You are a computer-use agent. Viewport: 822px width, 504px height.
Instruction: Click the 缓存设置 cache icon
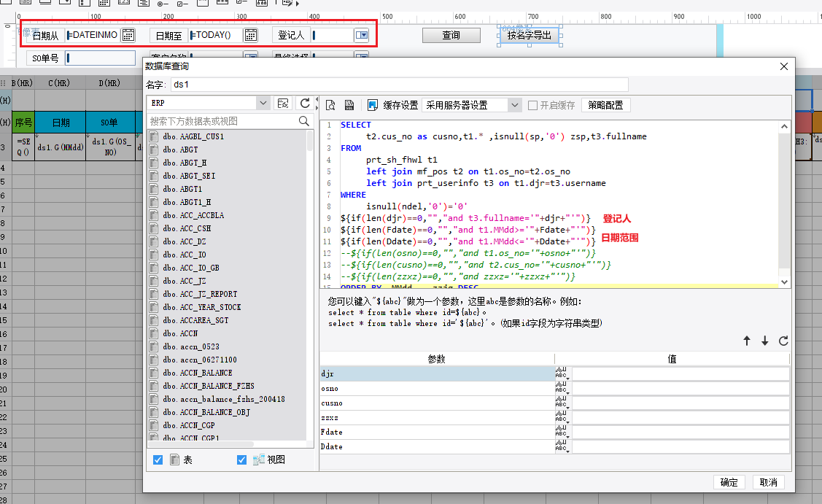click(372, 106)
